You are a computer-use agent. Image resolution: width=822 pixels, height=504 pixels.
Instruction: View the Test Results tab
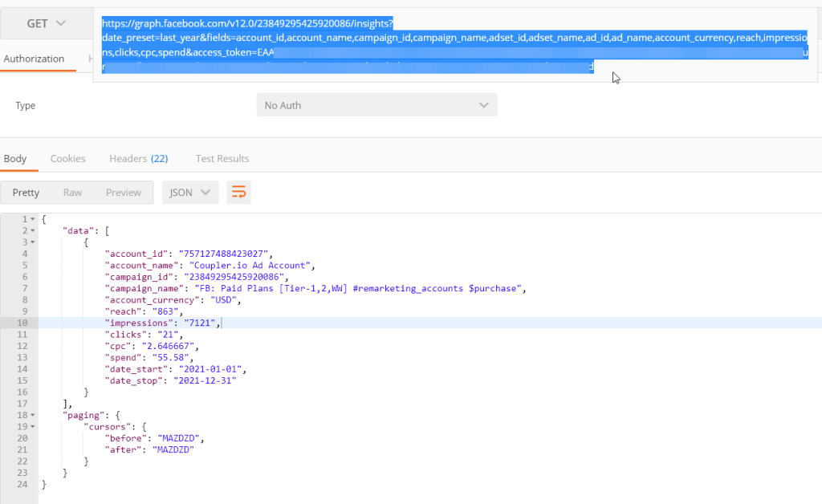[x=222, y=158]
